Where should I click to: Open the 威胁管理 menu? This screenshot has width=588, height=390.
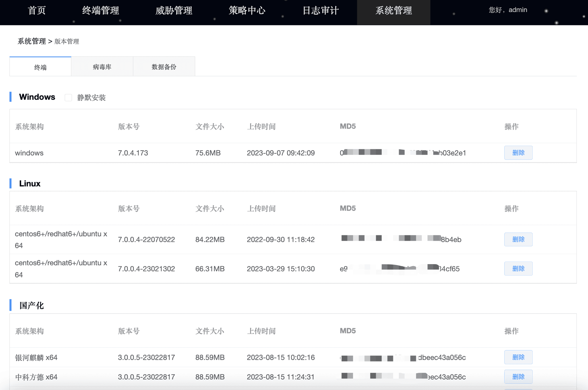point(174,11)
